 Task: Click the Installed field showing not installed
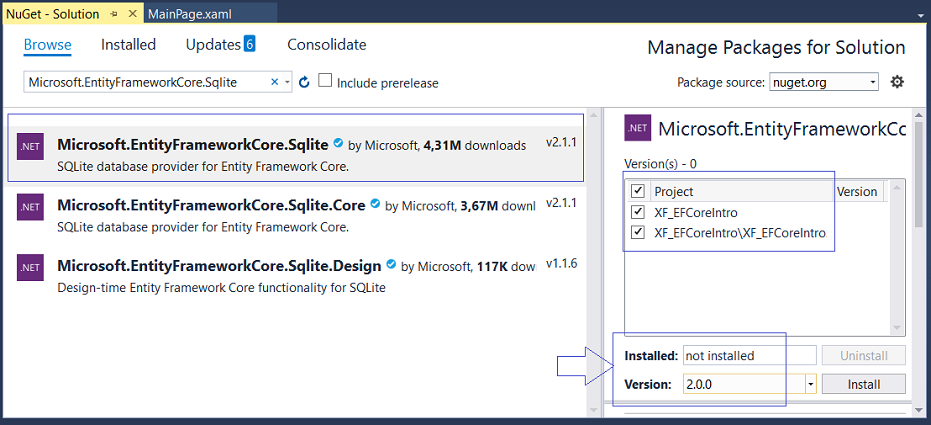click(x=749, y=356)
